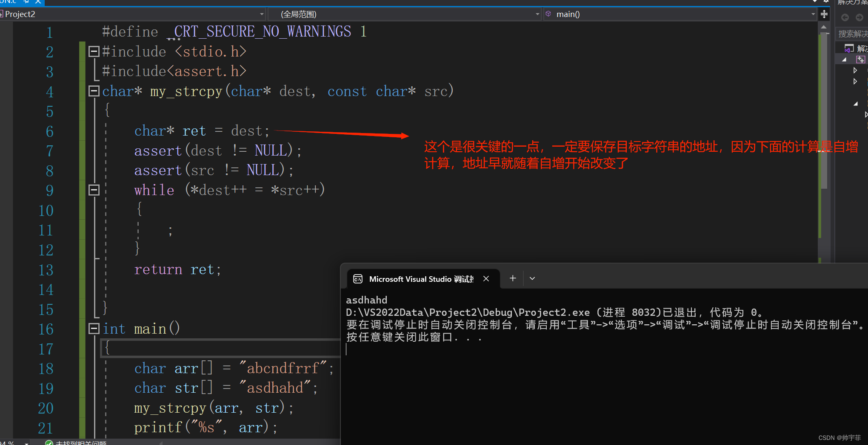Click on "printf" call in line 21
This screenshot has height=445, width=868.
click(158, 427)
